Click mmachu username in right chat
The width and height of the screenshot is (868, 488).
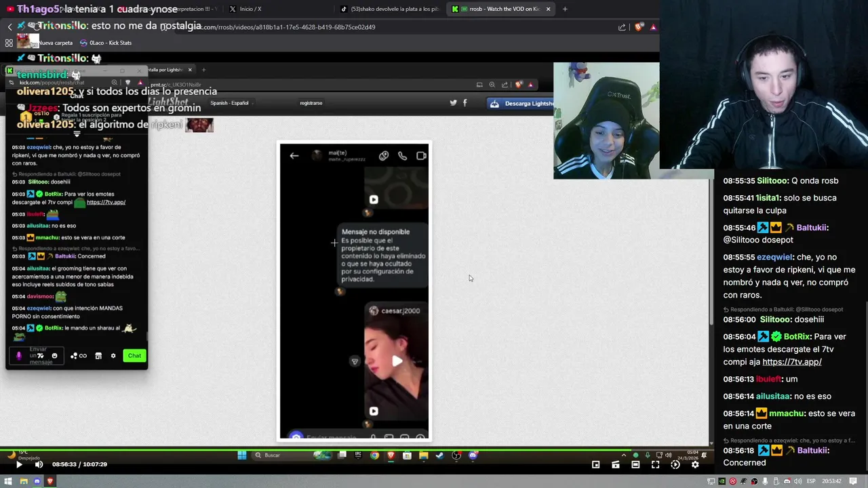click(786, 413)
